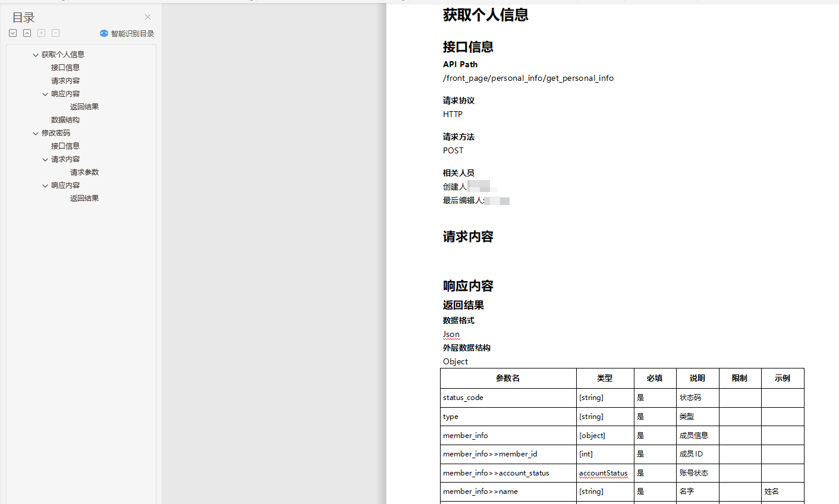This screenshot has width=839, height=504.
Task: Collapse 请求内容 chevron under 修改密码
Action: 45,159
